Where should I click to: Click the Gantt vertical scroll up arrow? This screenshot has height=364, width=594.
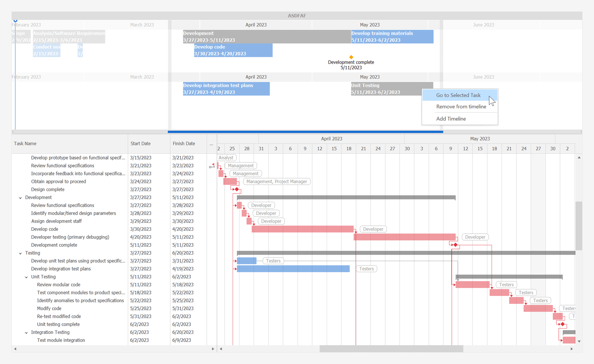(x=579, y=157)
